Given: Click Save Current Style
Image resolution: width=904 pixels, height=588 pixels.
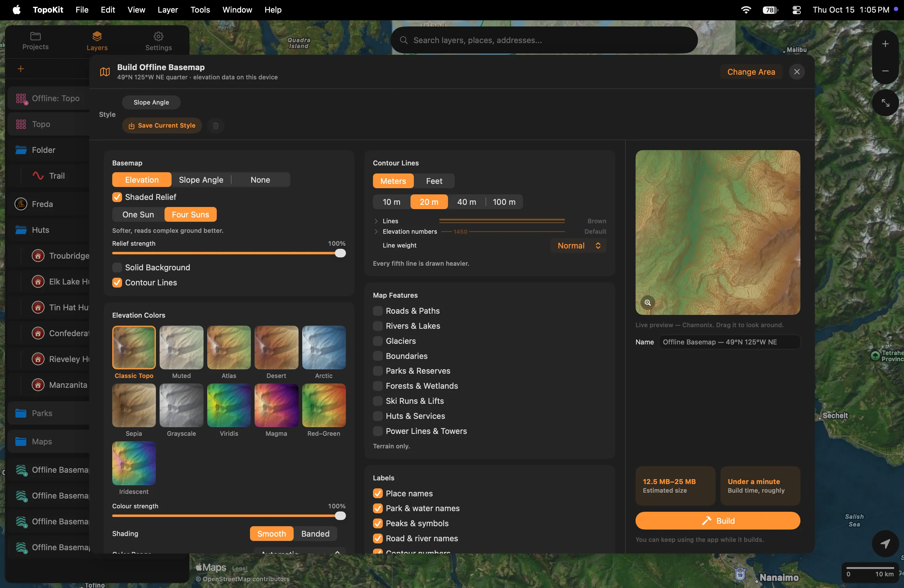Looking at the screenshot, I should [162, 126].
